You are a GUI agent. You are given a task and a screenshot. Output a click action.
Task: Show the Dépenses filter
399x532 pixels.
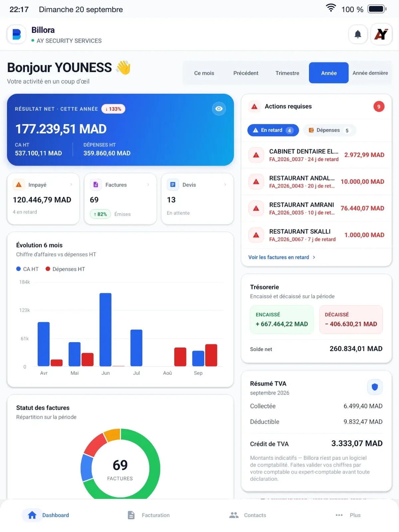(x=329, y=130)
